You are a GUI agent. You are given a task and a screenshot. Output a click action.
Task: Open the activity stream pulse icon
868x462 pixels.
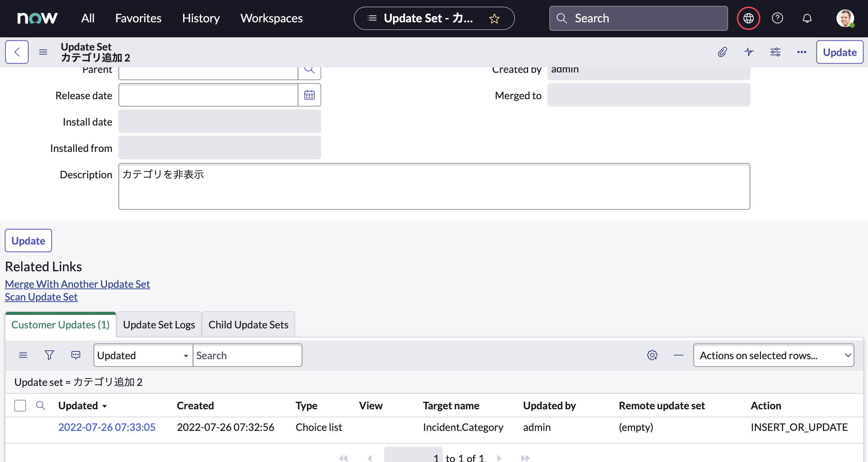749,52
